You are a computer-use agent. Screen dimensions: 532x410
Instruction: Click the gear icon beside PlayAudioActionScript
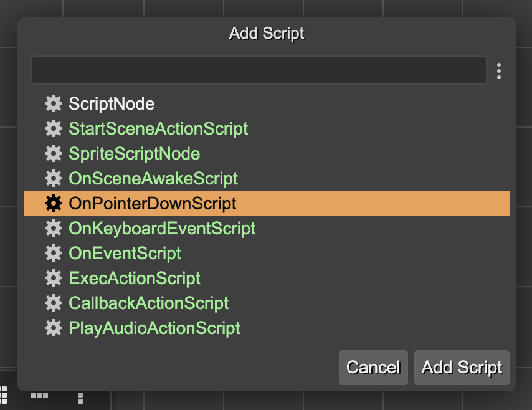click(54, 328)
